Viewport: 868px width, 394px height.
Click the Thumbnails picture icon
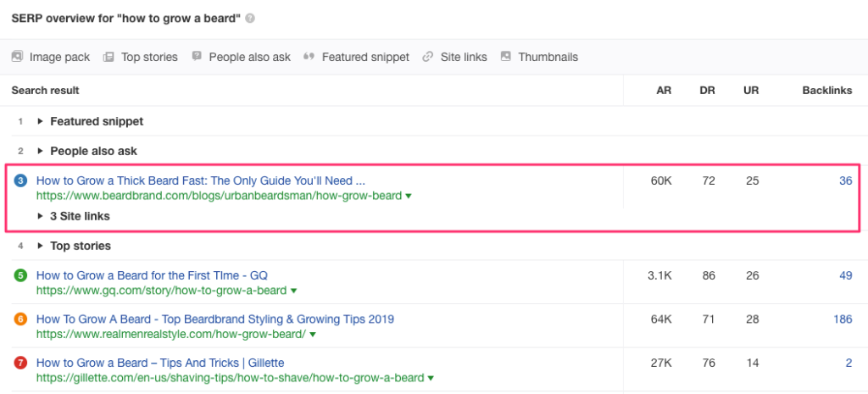(505, 57)
